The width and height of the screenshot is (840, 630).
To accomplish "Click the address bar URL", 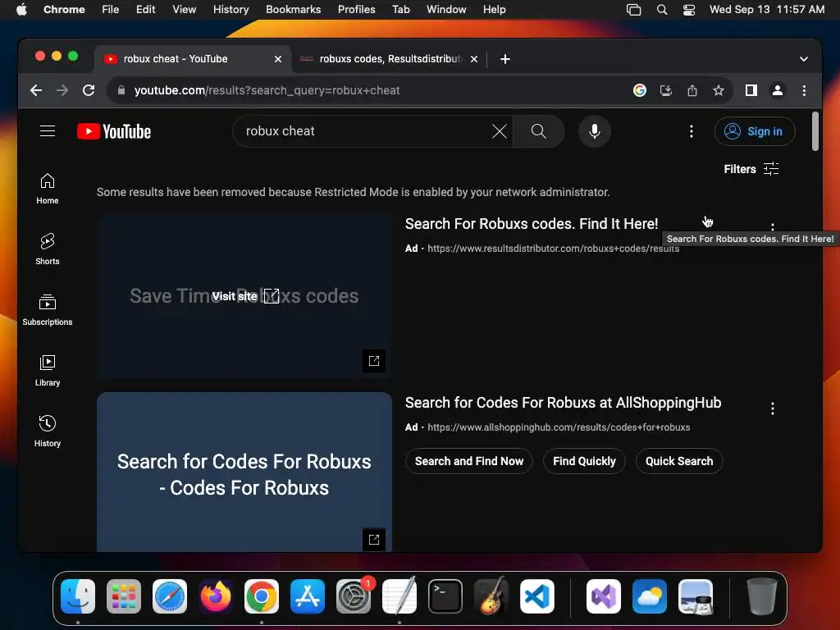I will coord(267,90).
